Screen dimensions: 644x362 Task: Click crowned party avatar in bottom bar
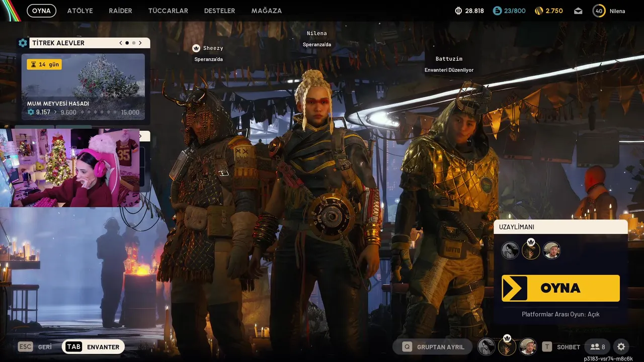point(507,346)
